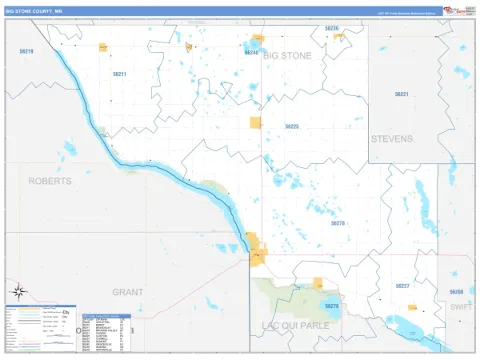
Task: Select the BIG STONE county label
Action: point(287,56)
